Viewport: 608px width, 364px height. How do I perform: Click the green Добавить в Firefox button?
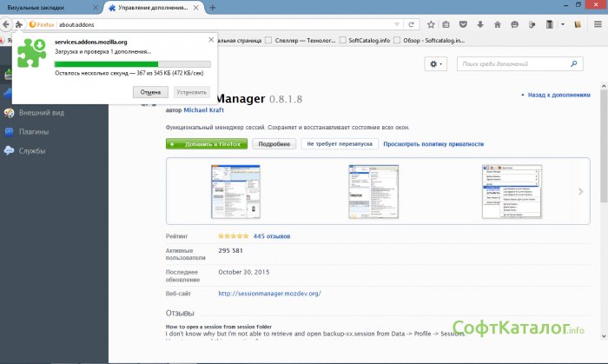pos(207,143)
